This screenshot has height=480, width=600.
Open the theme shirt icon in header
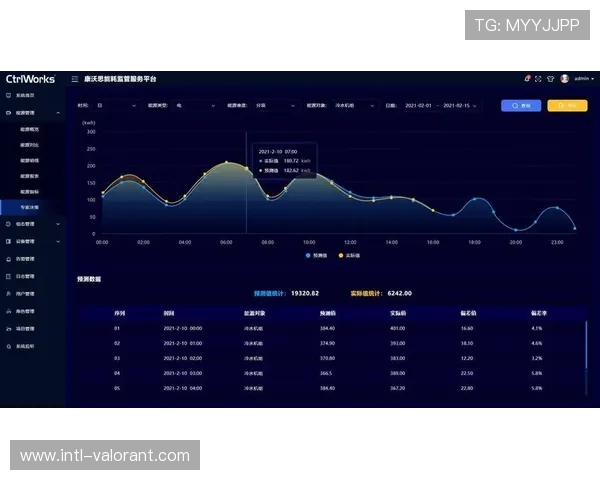click(549, 79)
